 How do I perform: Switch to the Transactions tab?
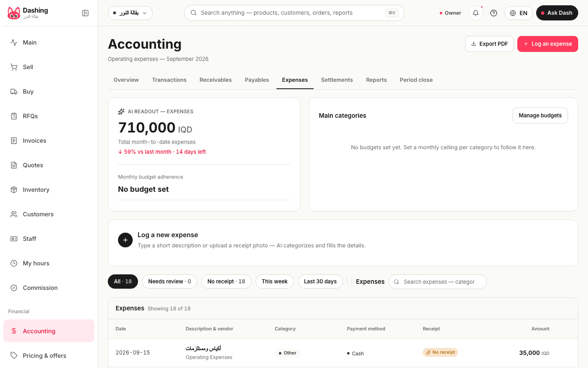[169, 80]
